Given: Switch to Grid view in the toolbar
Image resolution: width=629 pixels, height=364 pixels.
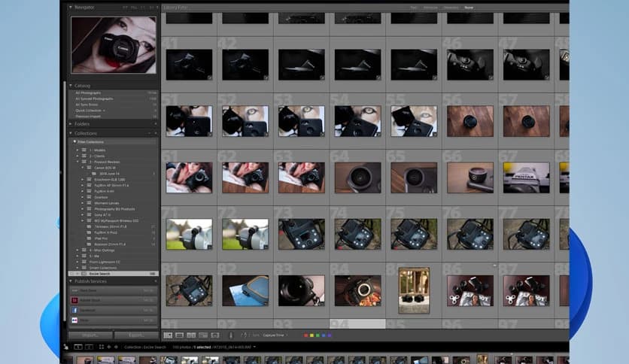Looking at the screenshot, I should [168, 335].
